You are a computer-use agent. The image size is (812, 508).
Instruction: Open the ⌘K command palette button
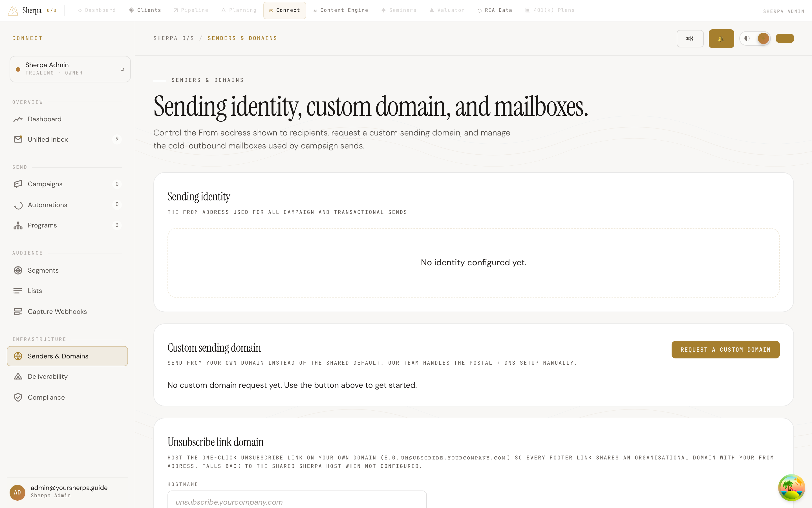tap(690, 39)
